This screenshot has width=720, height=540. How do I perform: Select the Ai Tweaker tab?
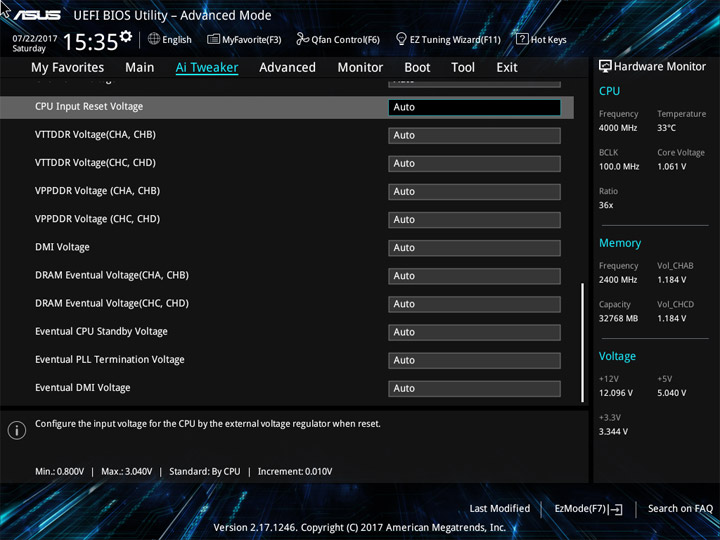point(207,68)
